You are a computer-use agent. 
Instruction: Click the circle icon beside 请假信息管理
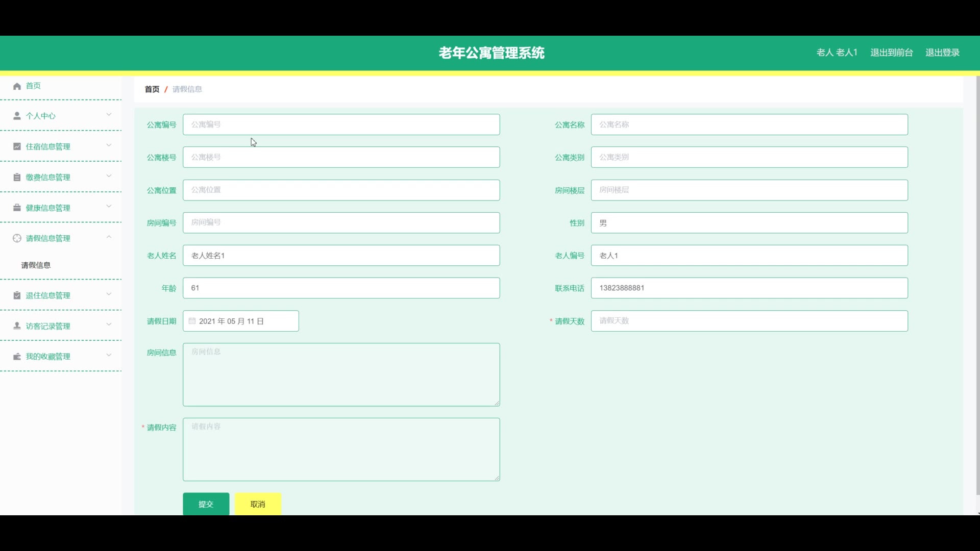[x=17, y=238]
